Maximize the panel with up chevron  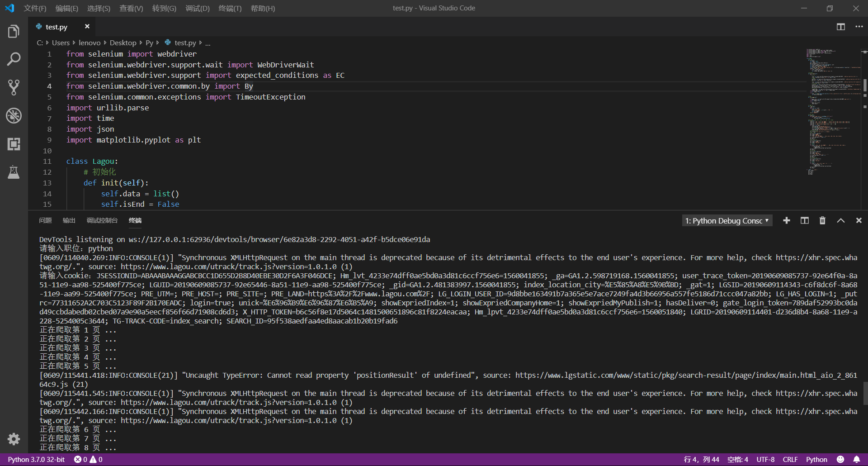click(840, 220)
